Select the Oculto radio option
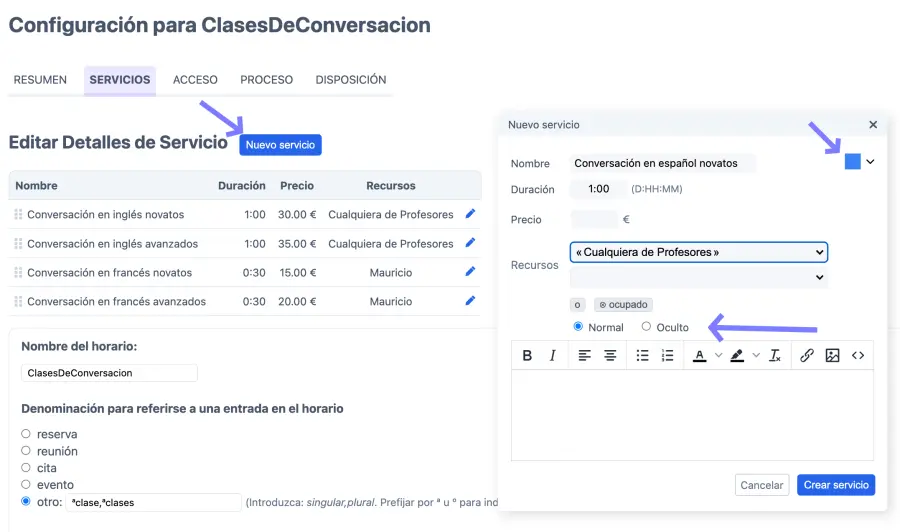900x532 pixels. [646, 327]
